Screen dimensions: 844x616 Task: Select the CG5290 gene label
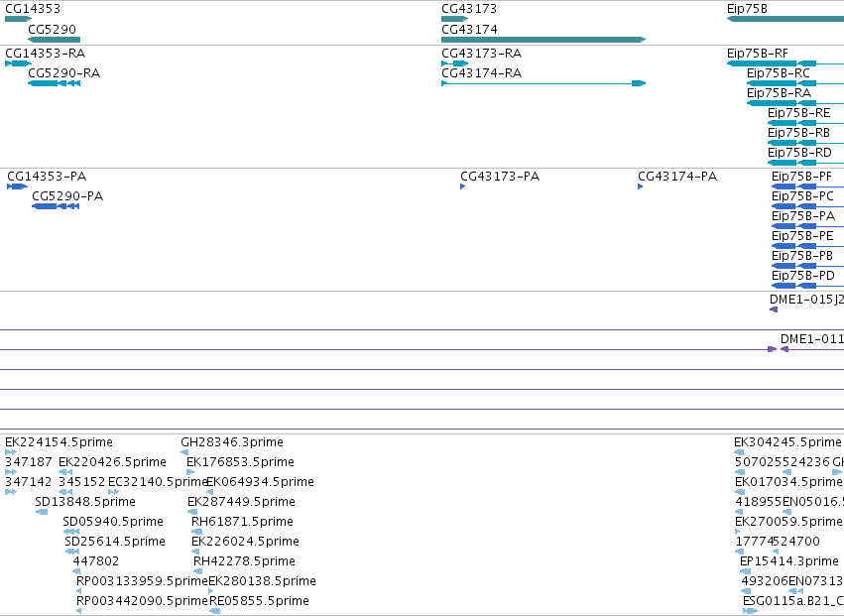pyautogui.click(x=52, y=29)
